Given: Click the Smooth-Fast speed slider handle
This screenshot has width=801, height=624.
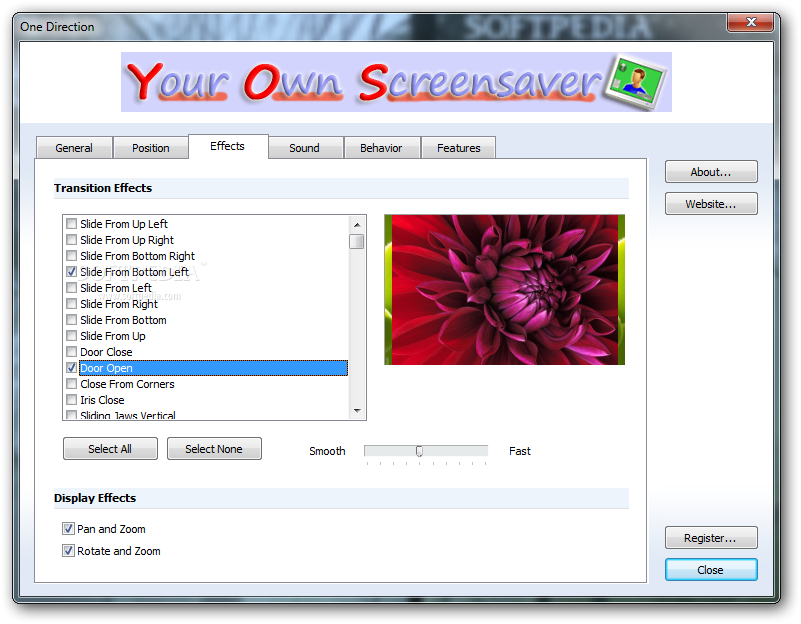Looking at the screenshot, I should (x=419, y=451).
